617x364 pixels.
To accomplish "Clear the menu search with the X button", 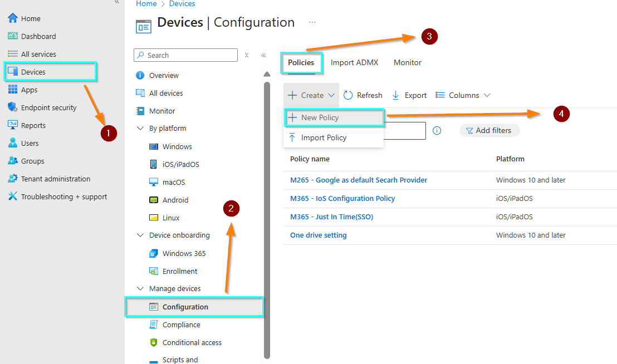I will 246,55.
